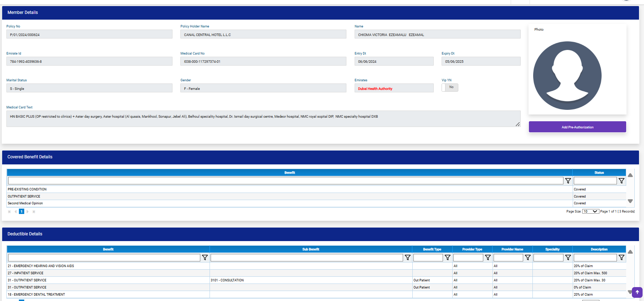Click Provider Type filter icon

pyautogui.click(x=488, y=257)
